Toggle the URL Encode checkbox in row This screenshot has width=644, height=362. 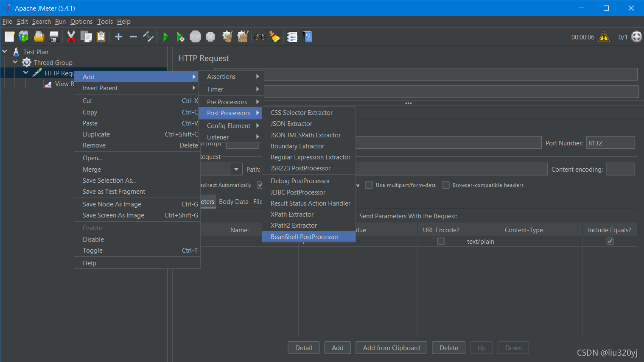pos(441,241)
